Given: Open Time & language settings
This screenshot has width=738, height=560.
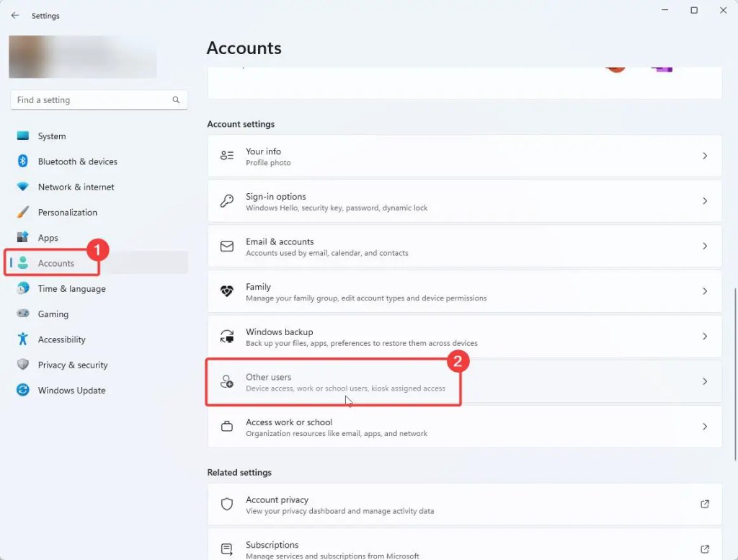Looking at the screenshot, I should 99,288.
